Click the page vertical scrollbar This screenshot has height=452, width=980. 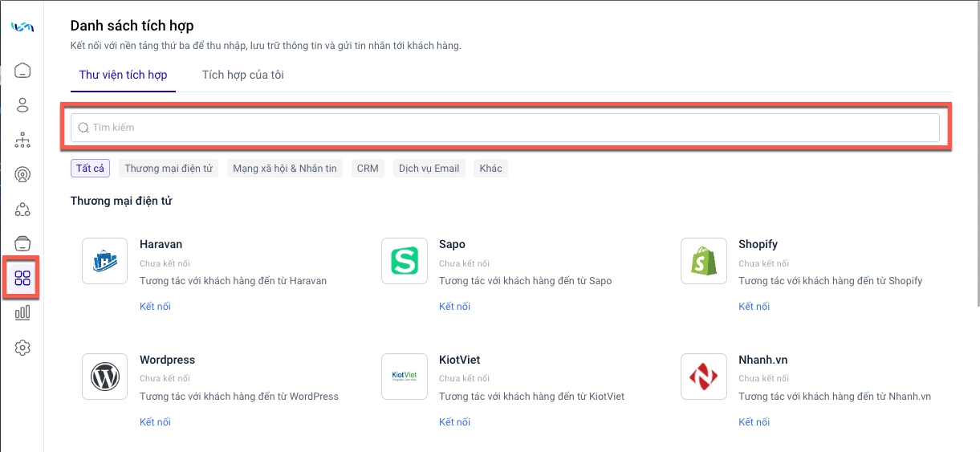976,161
